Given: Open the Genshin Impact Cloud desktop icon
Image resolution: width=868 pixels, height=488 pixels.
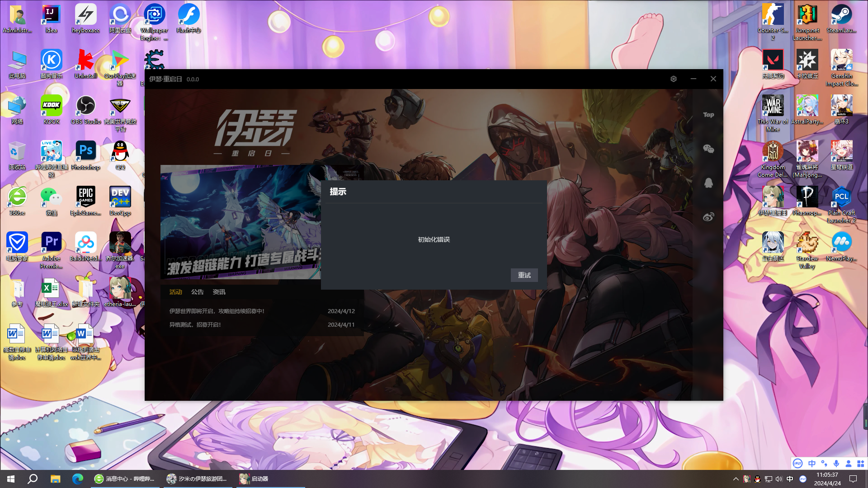Looking at the screenshot, I should pyautogui.click(x=841, y=68).
